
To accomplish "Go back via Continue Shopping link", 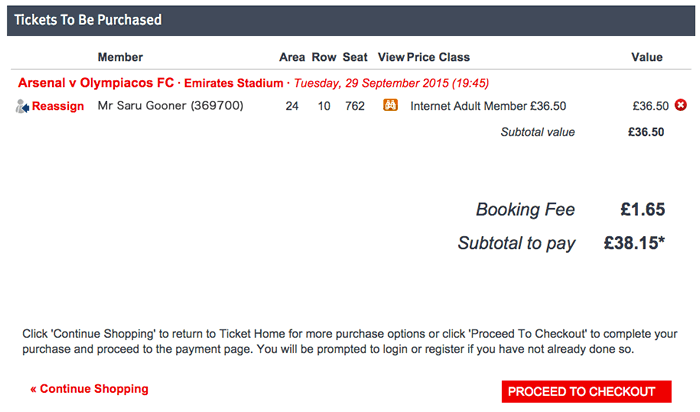I will pos(89,389).
